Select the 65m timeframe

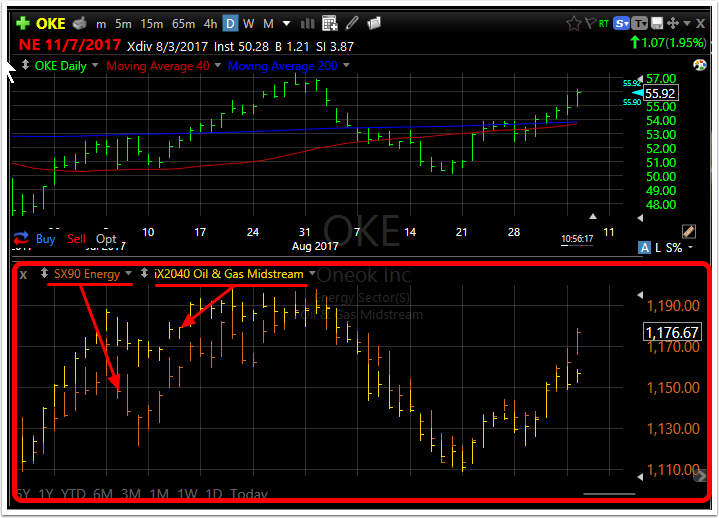[183, 24]
